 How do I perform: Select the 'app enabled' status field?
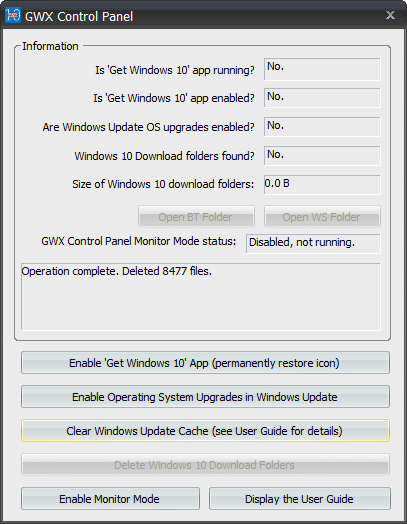[x=322, y=98]
